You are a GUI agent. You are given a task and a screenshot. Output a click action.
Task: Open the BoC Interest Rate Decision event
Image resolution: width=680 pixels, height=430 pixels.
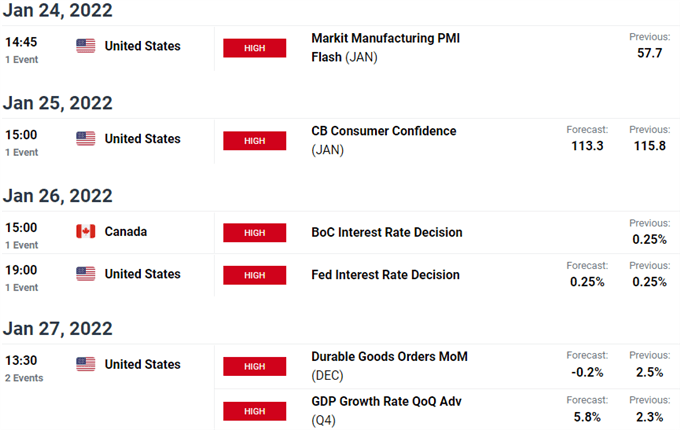(x=387, y=232)
